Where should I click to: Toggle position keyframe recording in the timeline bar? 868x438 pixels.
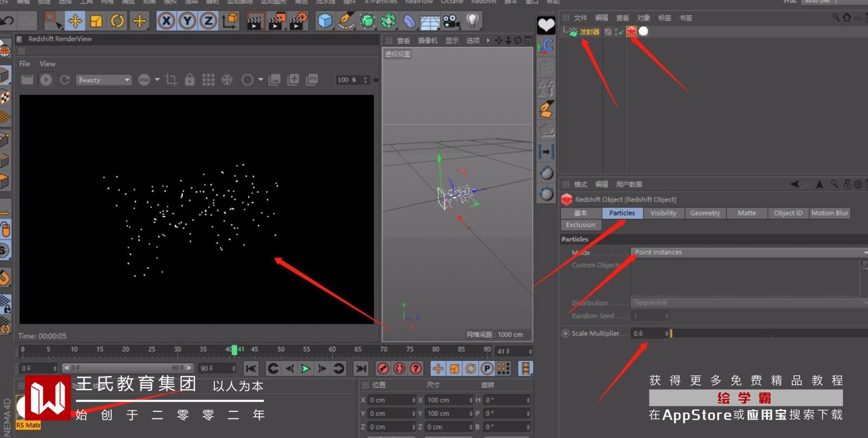pyautogui.click(x=438, y=369)
